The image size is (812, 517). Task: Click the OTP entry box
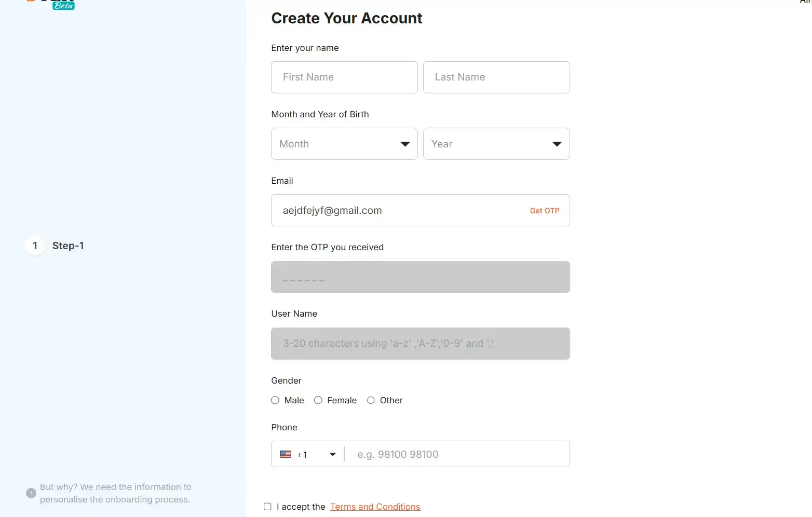click(420, 277)
